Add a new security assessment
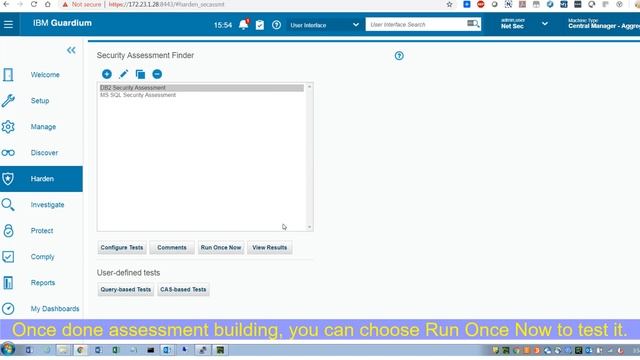640x360 pixels. click(107, 74)
